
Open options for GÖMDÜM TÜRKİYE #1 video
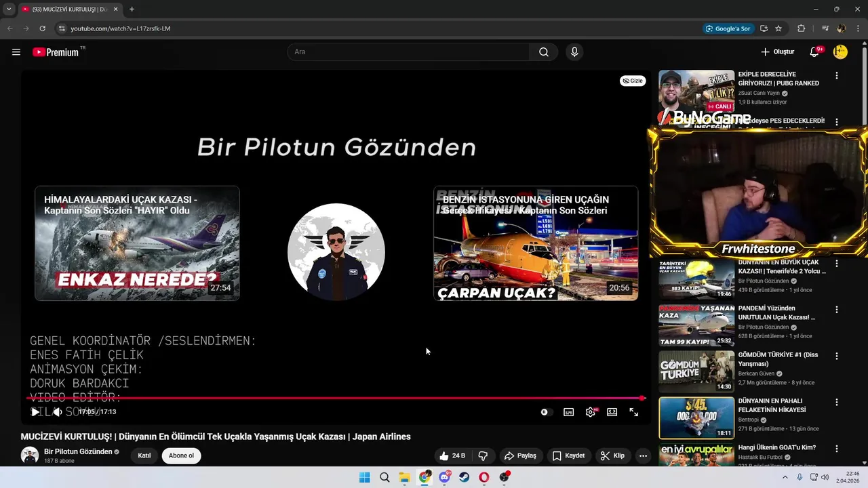[837, 356]
